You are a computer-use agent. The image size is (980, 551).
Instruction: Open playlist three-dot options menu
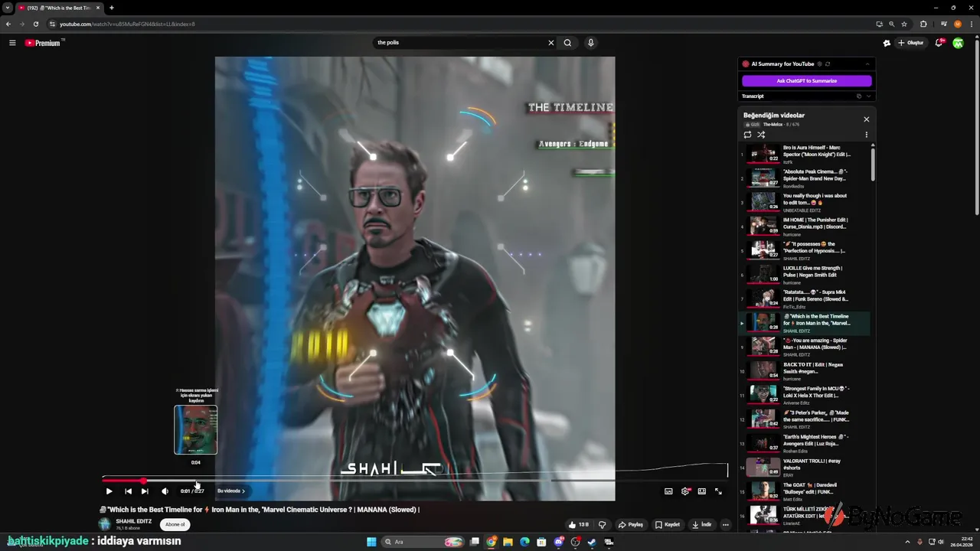[x=866, y=135]
